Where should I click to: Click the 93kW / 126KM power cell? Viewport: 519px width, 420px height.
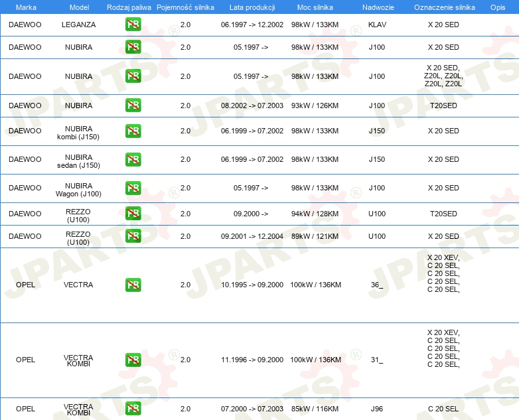tap(315, 105)
